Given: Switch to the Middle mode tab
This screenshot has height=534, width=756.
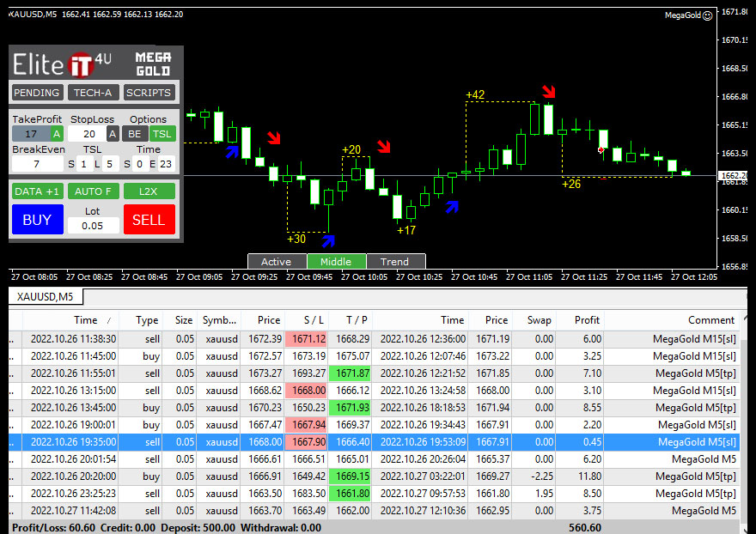Looking at the screenshot, I should (337, 261).
